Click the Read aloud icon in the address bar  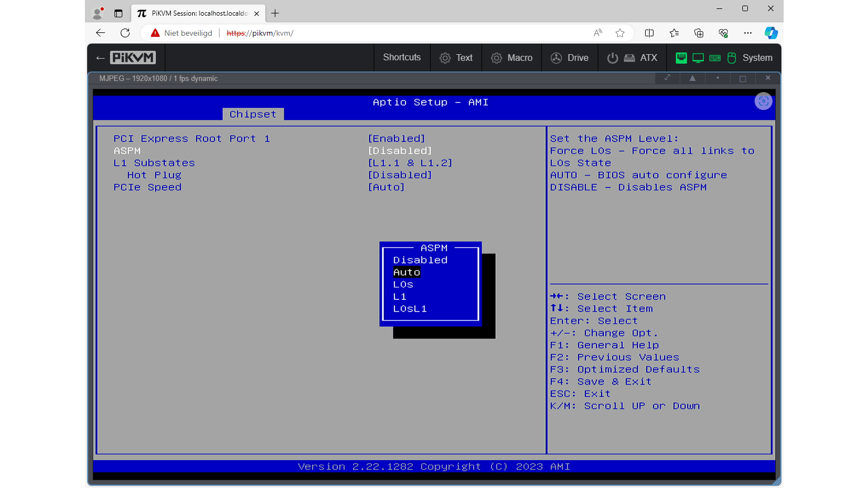click(598, 33)
